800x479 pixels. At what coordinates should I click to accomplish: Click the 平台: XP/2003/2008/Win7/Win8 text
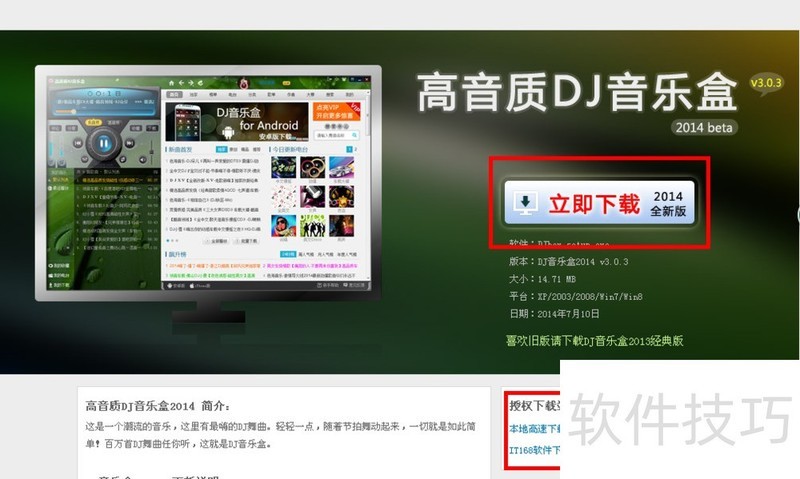click(576, 296)
